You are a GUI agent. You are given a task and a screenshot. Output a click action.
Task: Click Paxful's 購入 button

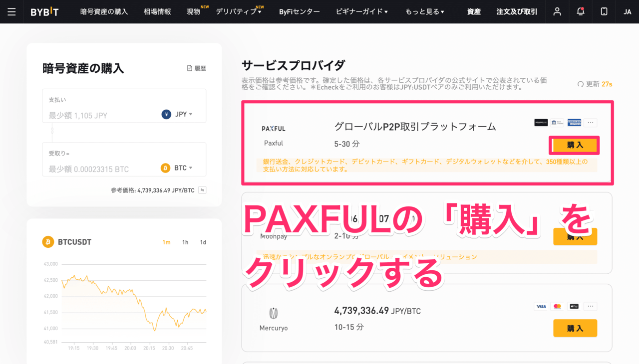coord(575,145)
